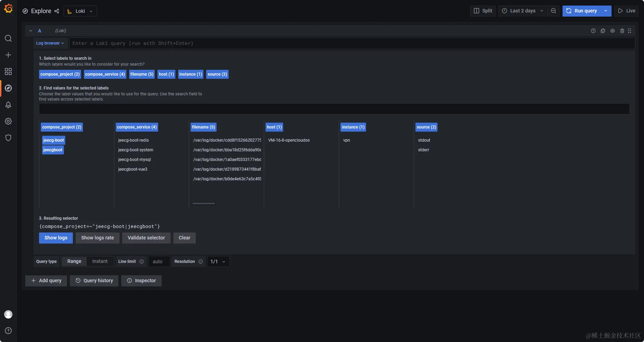The image size is (644, 342).
Task: Click the Line limit auto input
Action: (x=159, y=262)
